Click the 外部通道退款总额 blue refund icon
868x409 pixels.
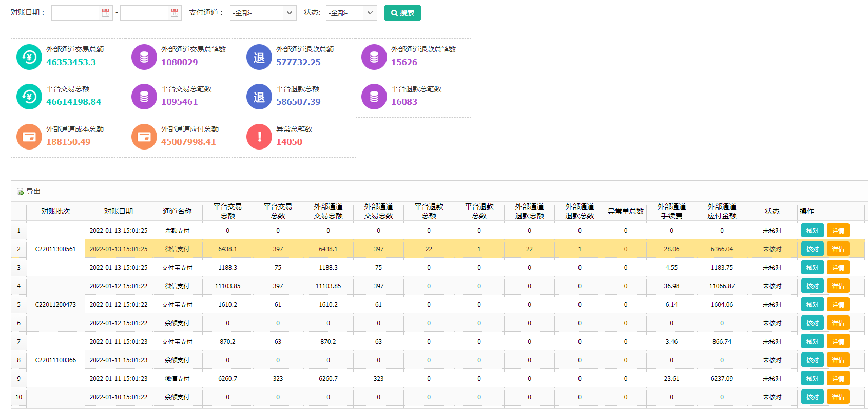click(x=259, y=57)
